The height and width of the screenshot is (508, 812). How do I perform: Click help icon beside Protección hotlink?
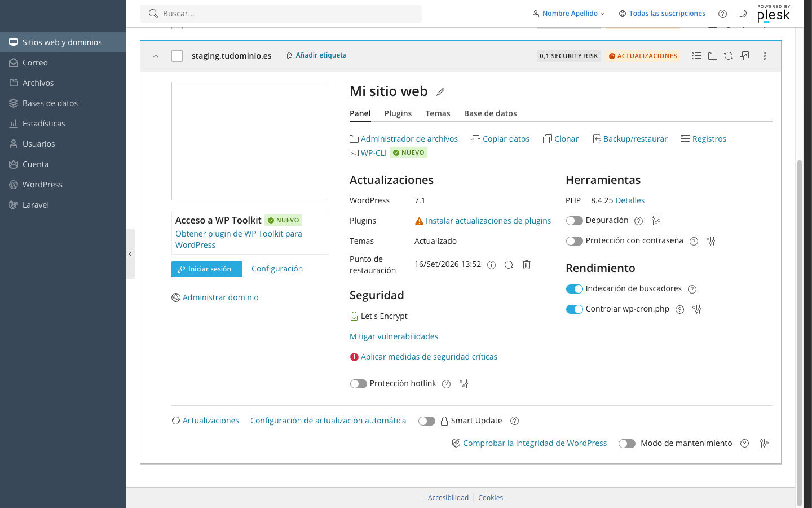pos(446,384)
